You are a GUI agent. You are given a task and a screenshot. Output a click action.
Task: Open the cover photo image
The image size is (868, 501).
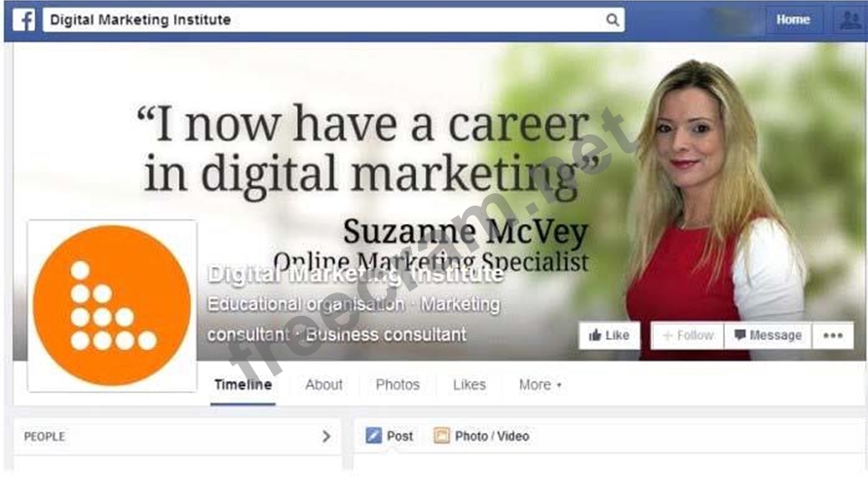(439, 203)
